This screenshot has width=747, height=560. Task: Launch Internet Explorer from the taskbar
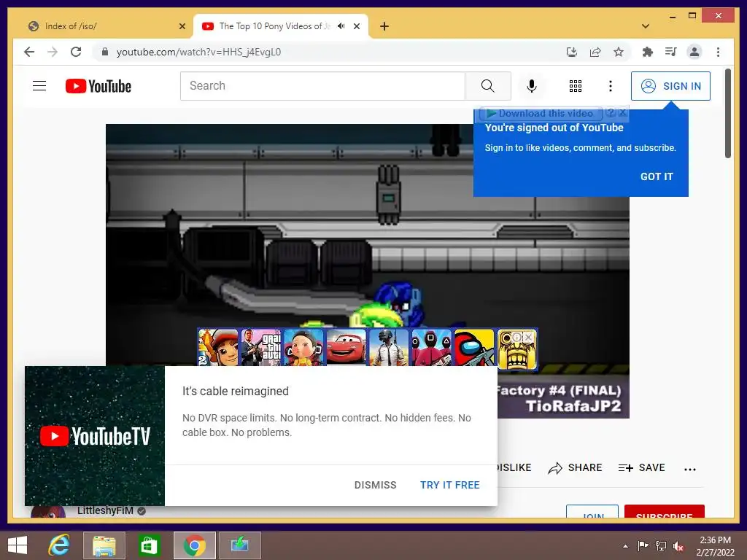point(59,545)
